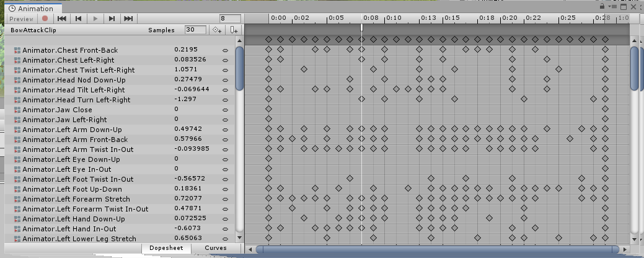
Task: Open the window lock icon
Action: click(602, 6)
